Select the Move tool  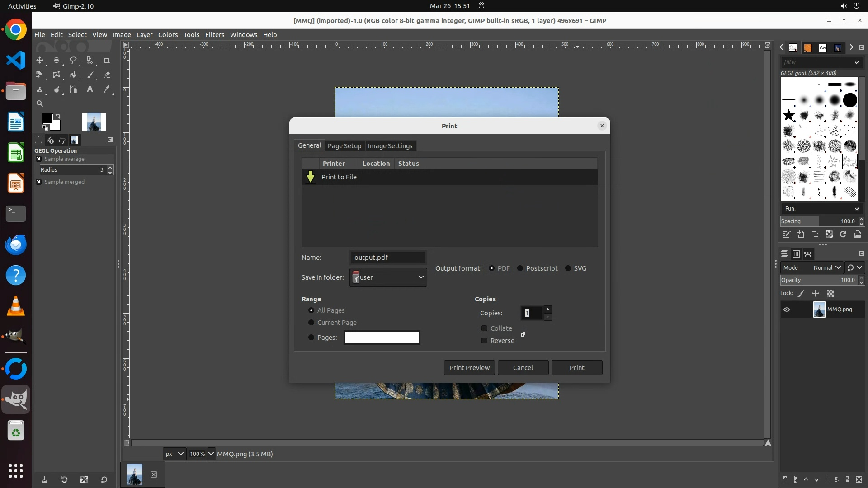click(x=40, y=60)
